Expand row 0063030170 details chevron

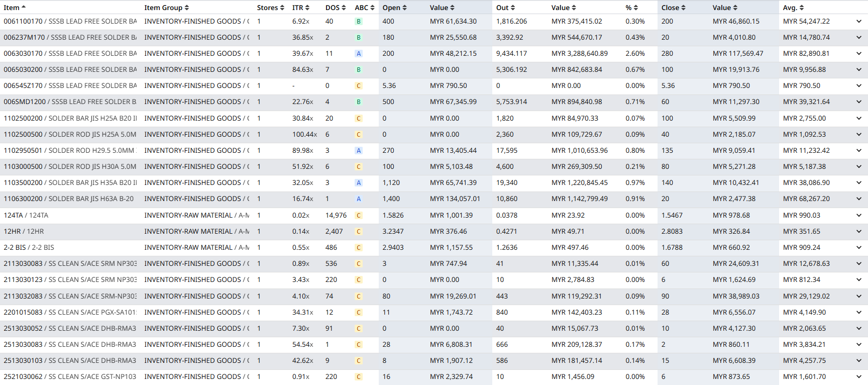(x=859, y=53)
